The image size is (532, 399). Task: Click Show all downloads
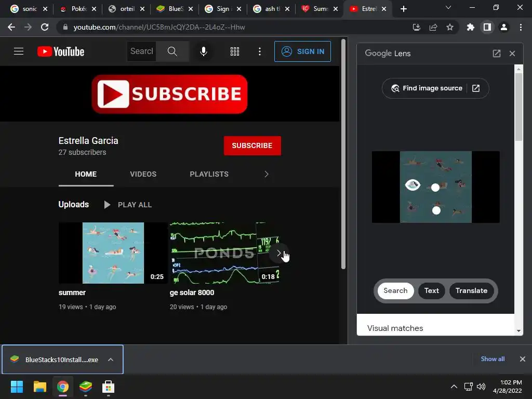tap(493, 359)
